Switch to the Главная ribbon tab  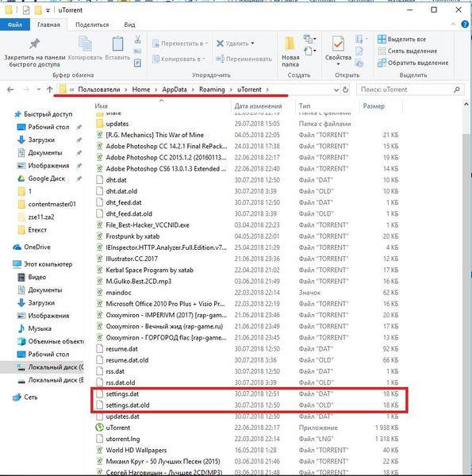coord(48,25)
